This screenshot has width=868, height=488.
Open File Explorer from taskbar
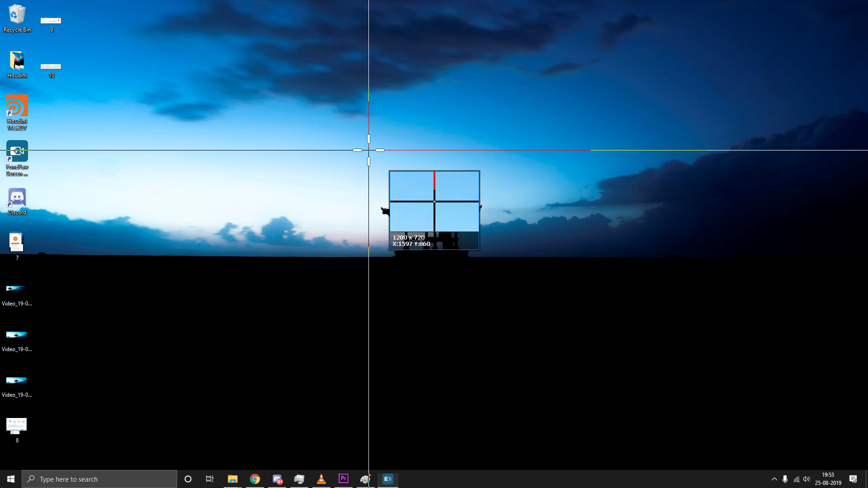[x=233, y=479]
